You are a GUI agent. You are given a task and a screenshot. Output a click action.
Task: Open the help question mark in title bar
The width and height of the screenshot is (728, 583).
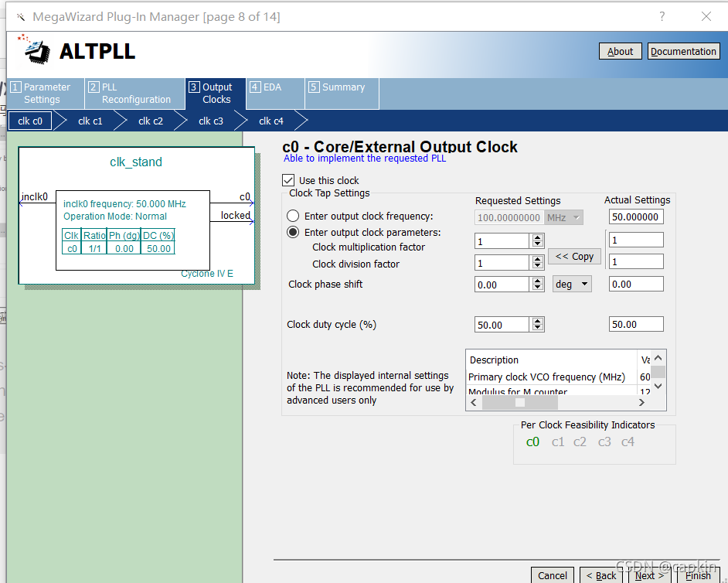tap(662, 17)
